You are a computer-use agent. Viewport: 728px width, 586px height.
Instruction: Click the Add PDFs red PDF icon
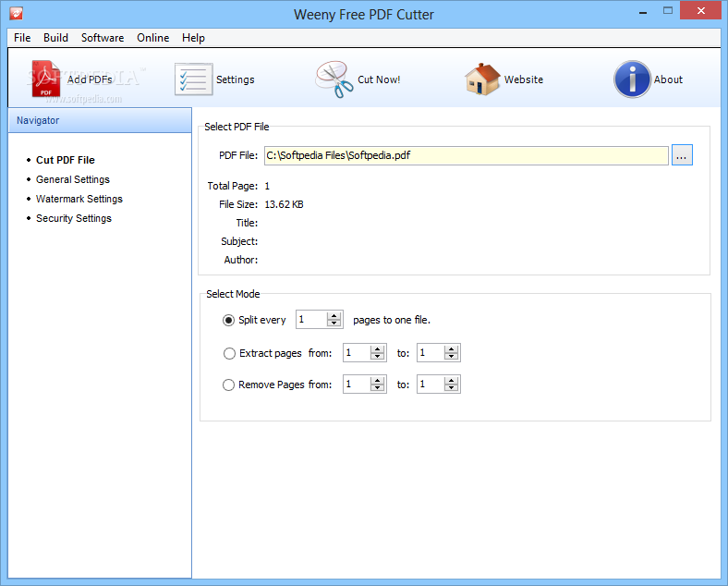pos(45,79)
